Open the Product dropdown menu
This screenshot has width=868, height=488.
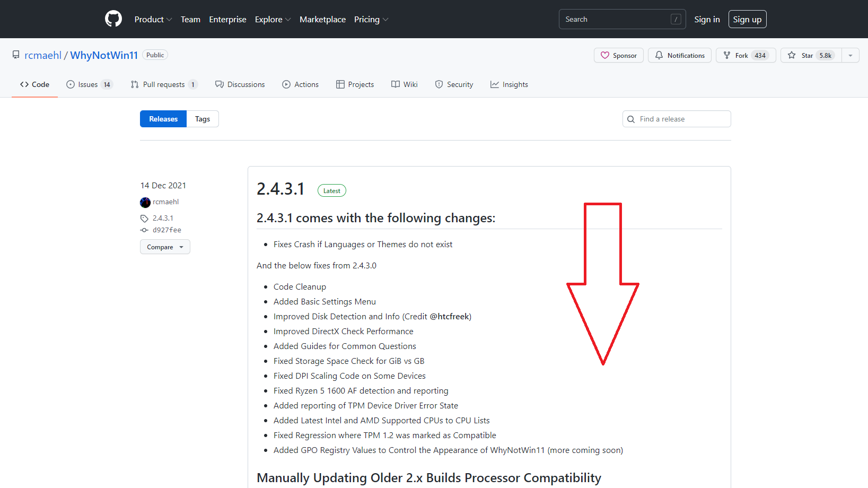pyautogui.click(x=153, y=19)
